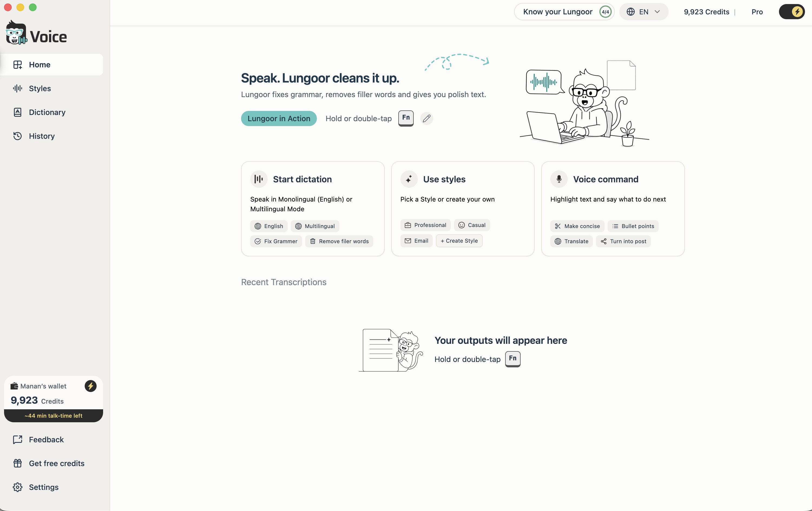This screenshot has height=511, width=812.
Task: Click the Dictionary book icon
Action: [18, 112]
